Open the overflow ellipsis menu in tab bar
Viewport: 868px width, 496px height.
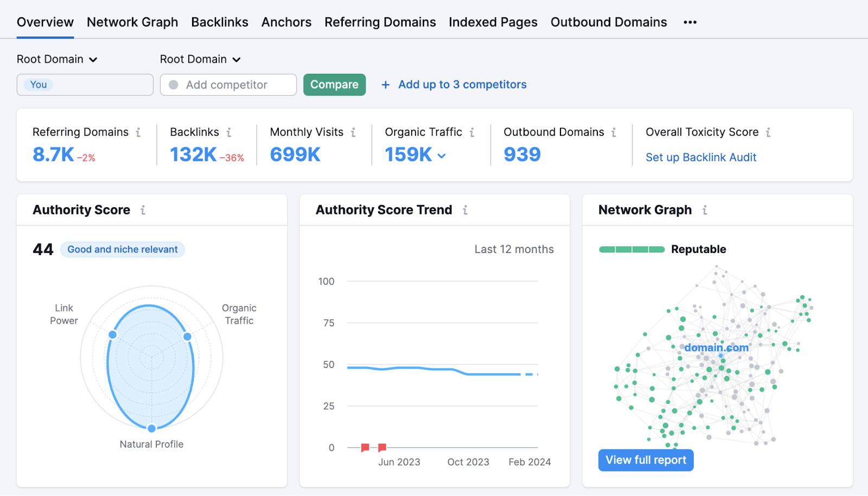[690, 22]
